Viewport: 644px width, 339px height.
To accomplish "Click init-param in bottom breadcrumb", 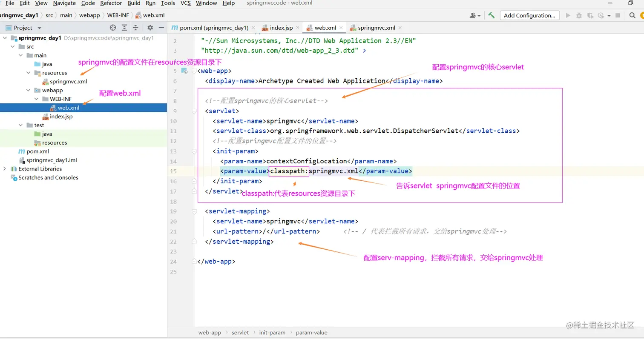I will click(x=272, y=333).
